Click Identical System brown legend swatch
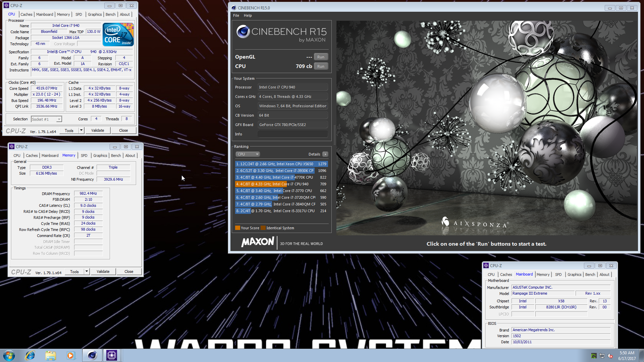Screen dimensions: 644x362 pyautogui.click(x=263, y=228)
